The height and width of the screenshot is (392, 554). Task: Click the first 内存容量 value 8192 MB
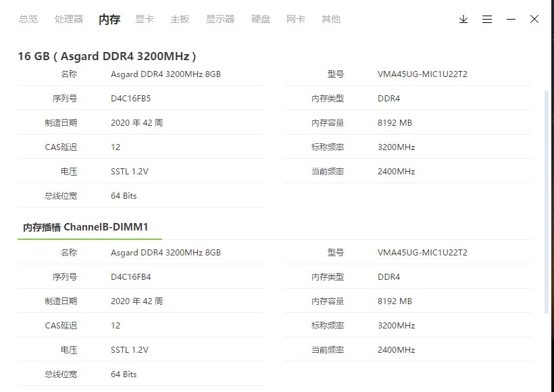pyautogui.click(x=395, y=122)
